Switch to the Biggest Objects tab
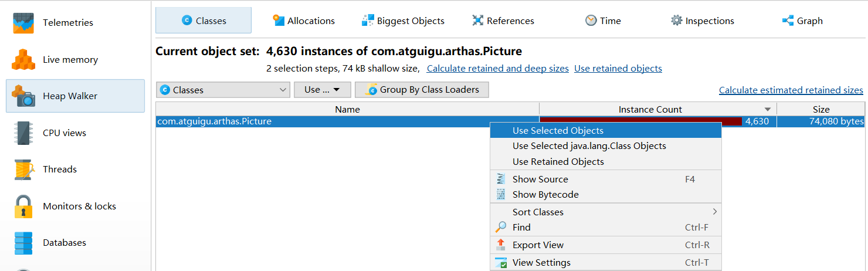 click(403, 21)
